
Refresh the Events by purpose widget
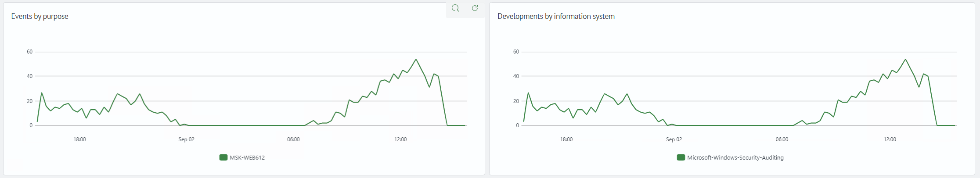(x=475, y=8)
